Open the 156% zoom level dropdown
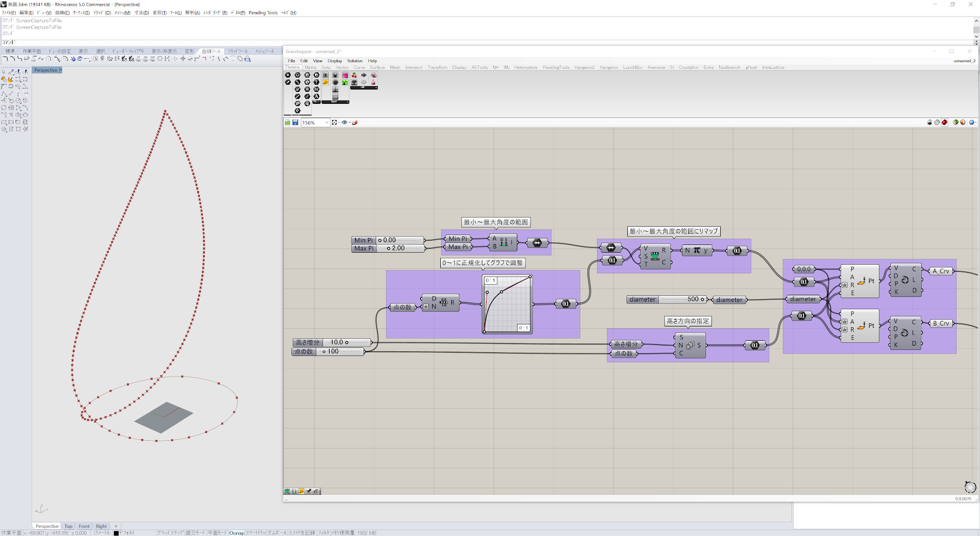The width and height of the screenshot is (980, 536). click(327, 123)
